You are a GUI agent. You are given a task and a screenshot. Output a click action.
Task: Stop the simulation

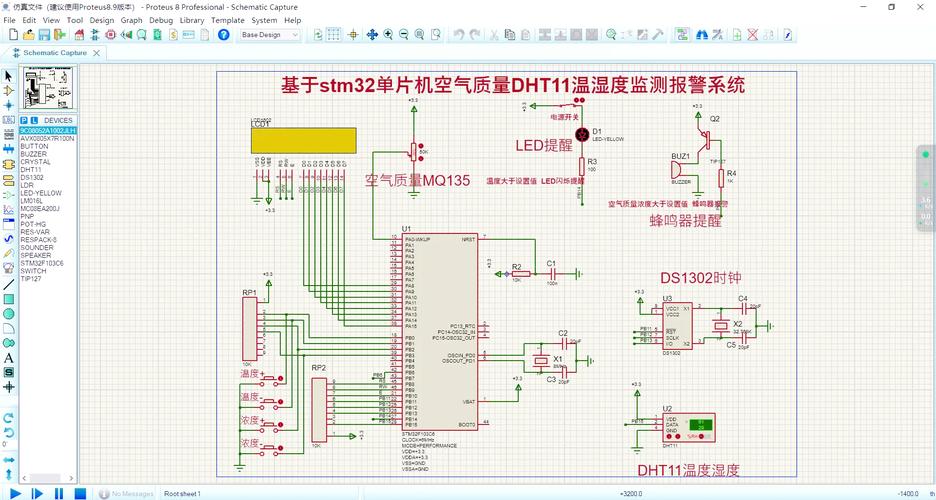(80, 493)
